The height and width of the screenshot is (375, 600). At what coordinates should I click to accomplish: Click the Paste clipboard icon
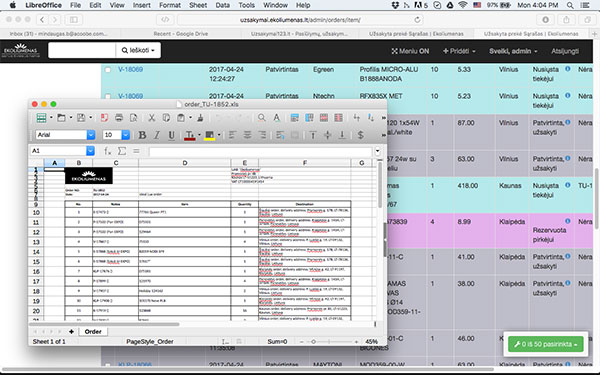coord(181,118)
